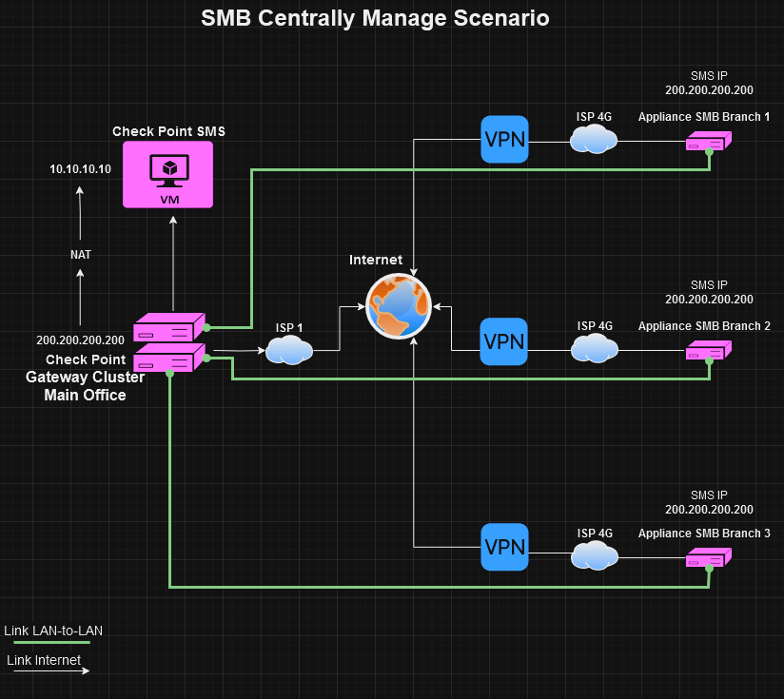
Task: Click the 10.10.10.10 IP address label
Action: coord(80,169)
